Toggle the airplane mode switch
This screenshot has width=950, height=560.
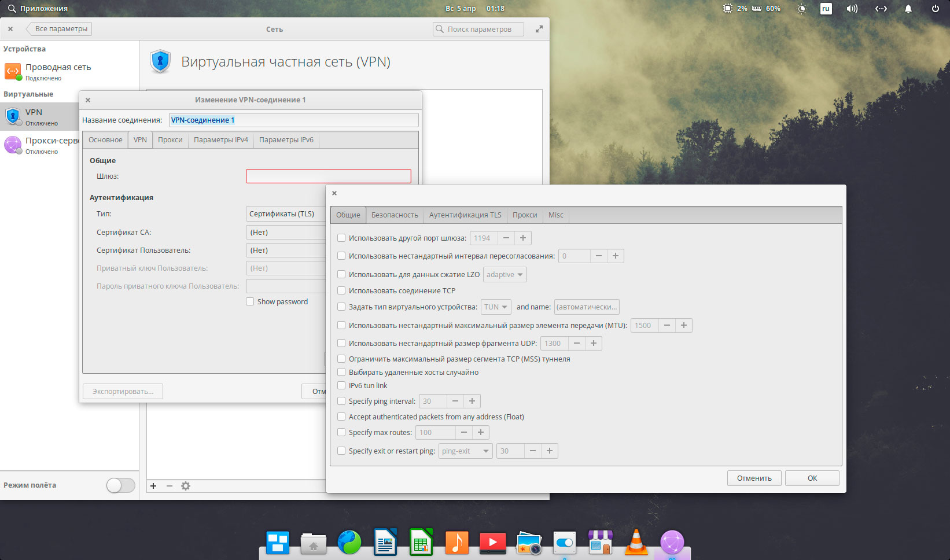pyautogui.click(x=121, y=485)
